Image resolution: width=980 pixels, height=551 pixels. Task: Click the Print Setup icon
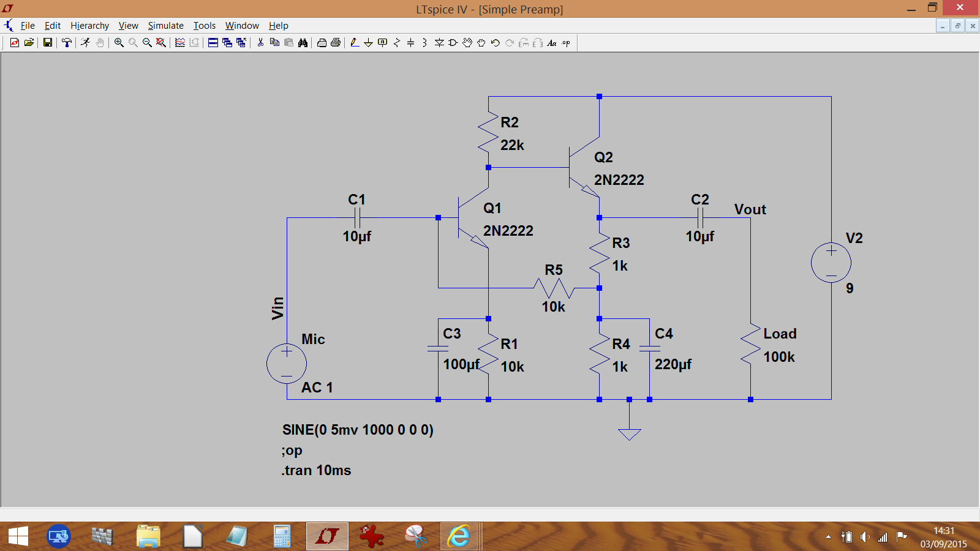[x=322, y=43]
